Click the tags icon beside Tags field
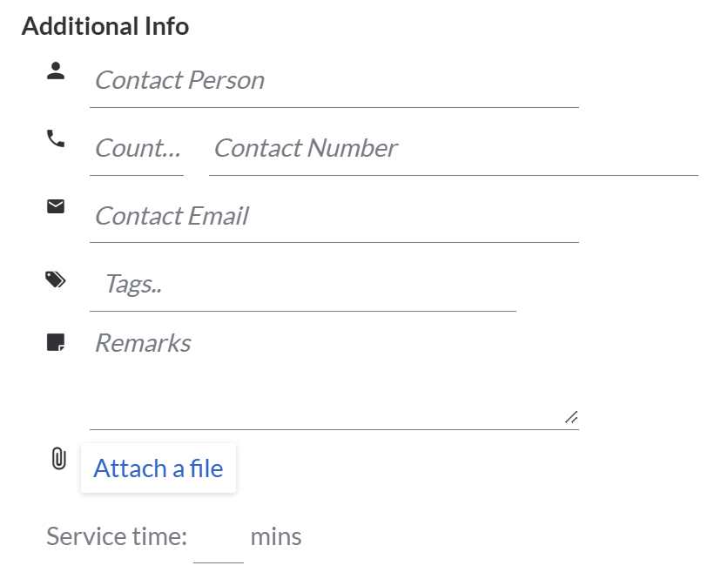 click(x=56, y=279)
